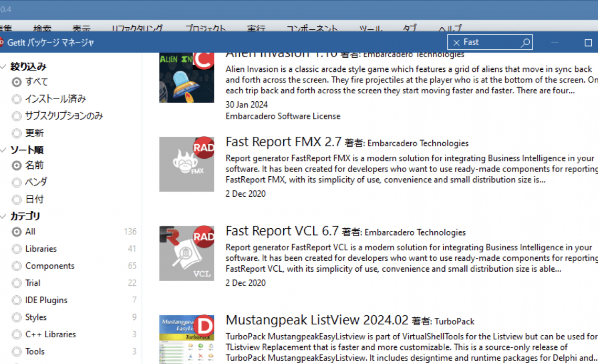Screen dimensions: 598x364
Task: Open the タブ menu
Action: point(410,28)
